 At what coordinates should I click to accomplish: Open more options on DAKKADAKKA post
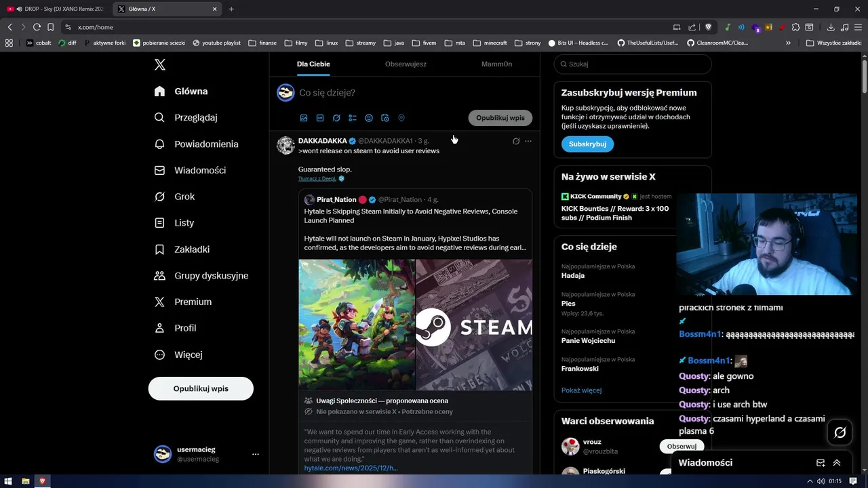point(528,141)
